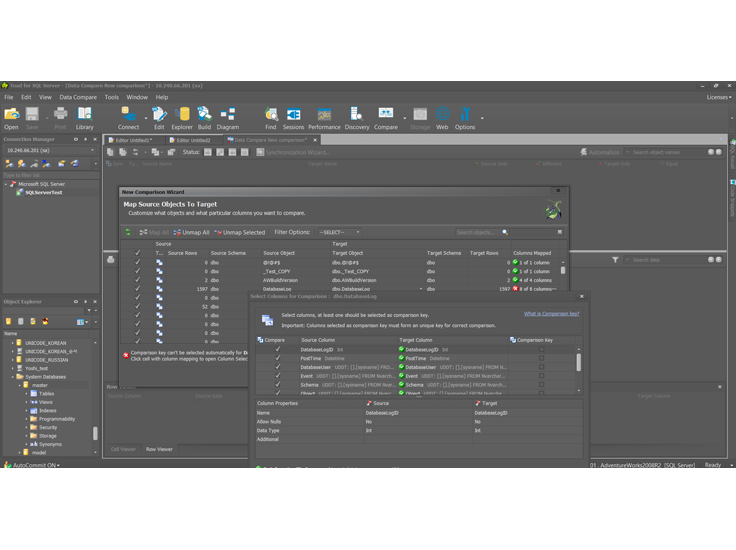Open the Licenses dropdown

coord(719,97)
